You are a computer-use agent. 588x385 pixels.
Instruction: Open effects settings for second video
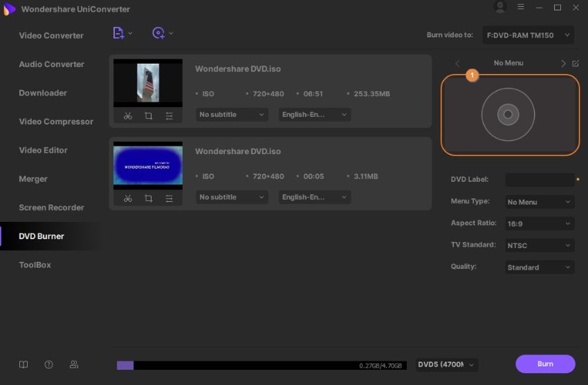[x=169, y=198]
